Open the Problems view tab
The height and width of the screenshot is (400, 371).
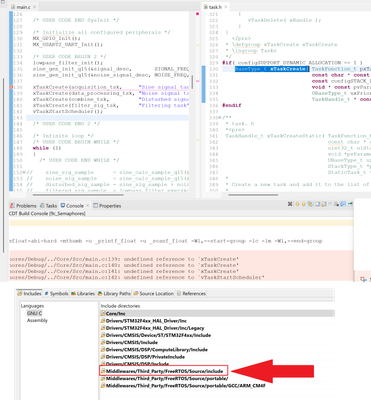tap(23, 206)
